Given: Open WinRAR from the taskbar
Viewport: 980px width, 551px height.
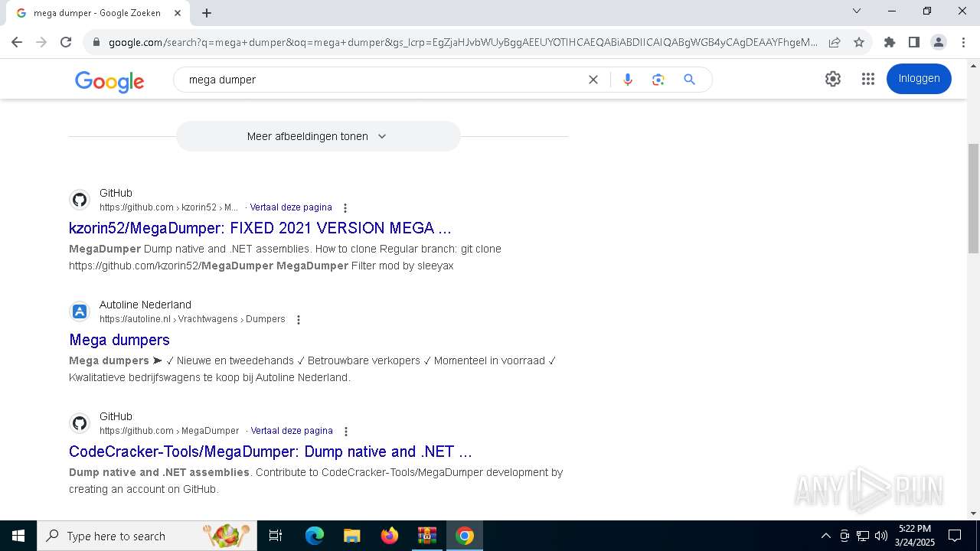Looking at the screenshot, I should click(x=426, y=536).
